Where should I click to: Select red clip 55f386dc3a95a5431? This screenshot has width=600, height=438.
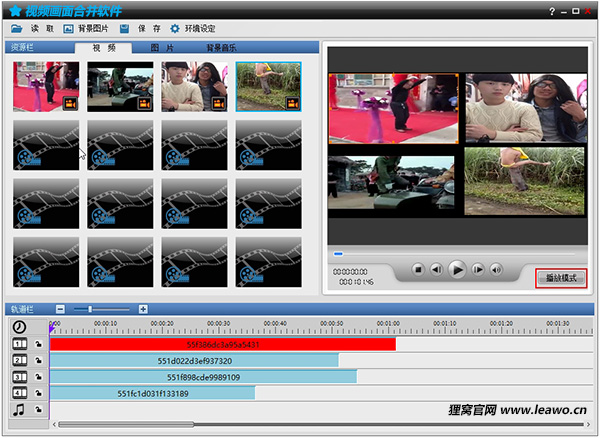click(x=223, y=344)
